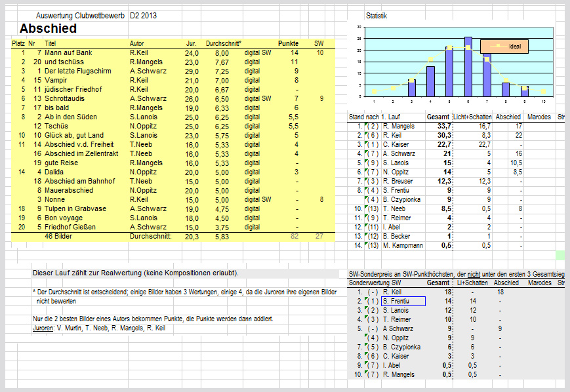Screen dimensions: 570x392
Task: Select 'T. Neeb' in the standings table
Action: 394,209
